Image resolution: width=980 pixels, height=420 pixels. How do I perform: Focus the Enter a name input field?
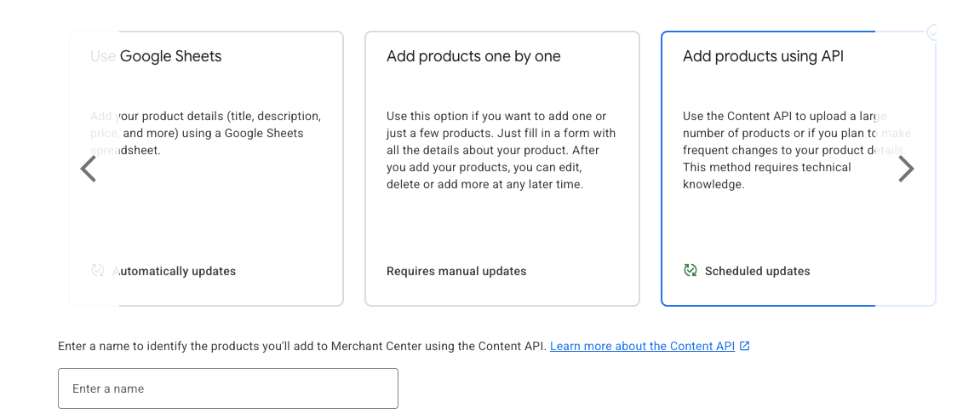point(228,388)
